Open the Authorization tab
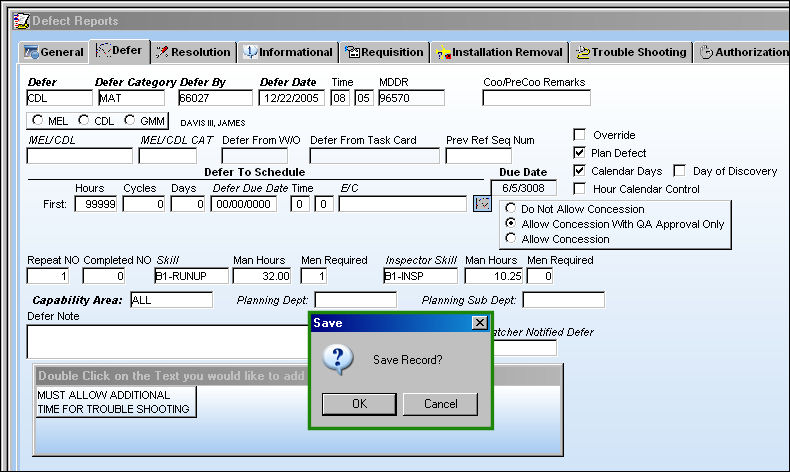This screenshot has width=790, height=472. [x=743, y=52]
